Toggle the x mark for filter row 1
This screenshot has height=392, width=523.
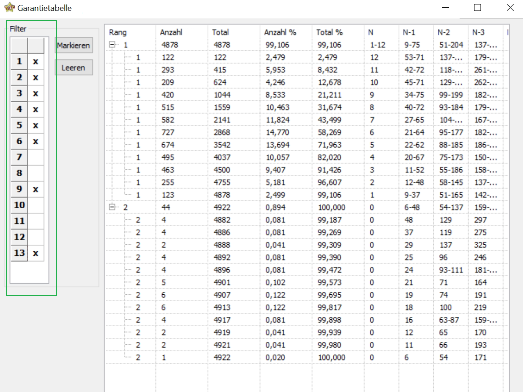click(36, 61)
